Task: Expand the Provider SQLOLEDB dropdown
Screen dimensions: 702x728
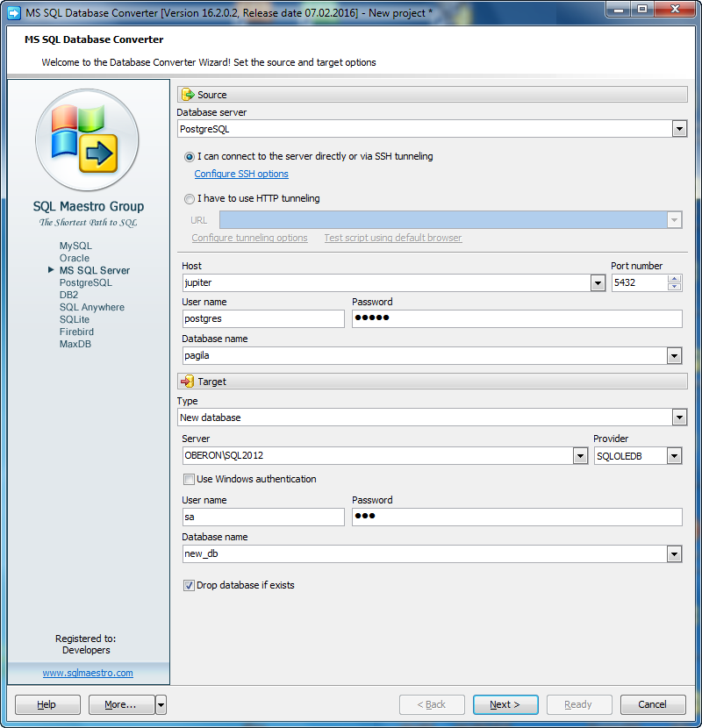Action: click(674, 456)
